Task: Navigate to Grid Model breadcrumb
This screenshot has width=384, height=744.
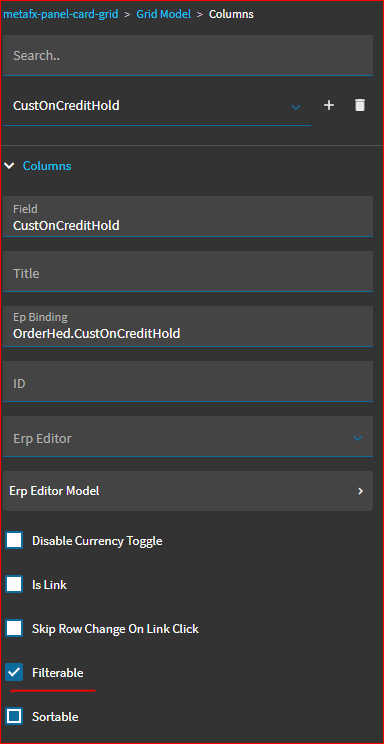Action: pyautogui.click(x=164, y=14)
